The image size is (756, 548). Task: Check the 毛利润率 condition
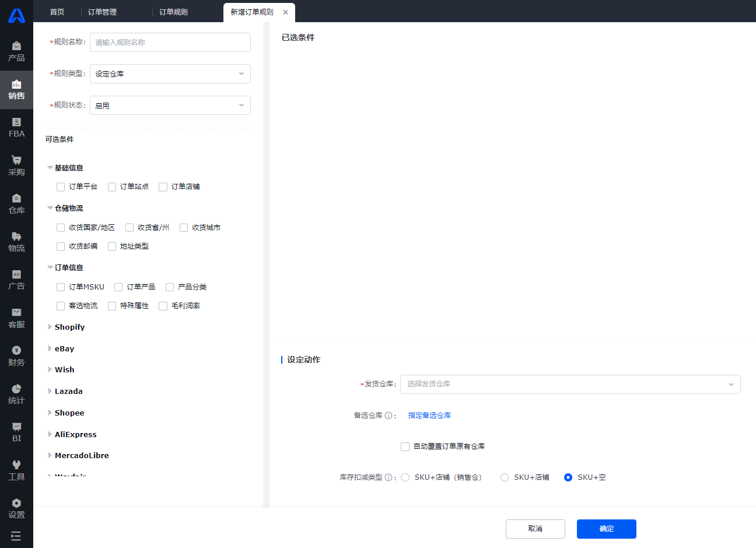tap(163, 306)
